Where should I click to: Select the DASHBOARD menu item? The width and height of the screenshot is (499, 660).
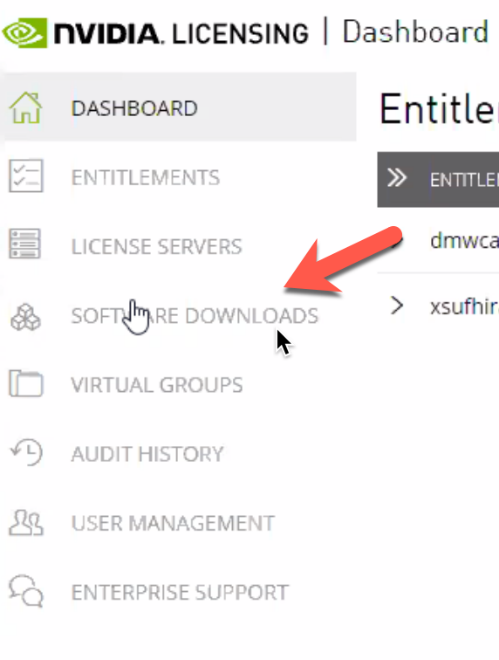click(180, 107)
